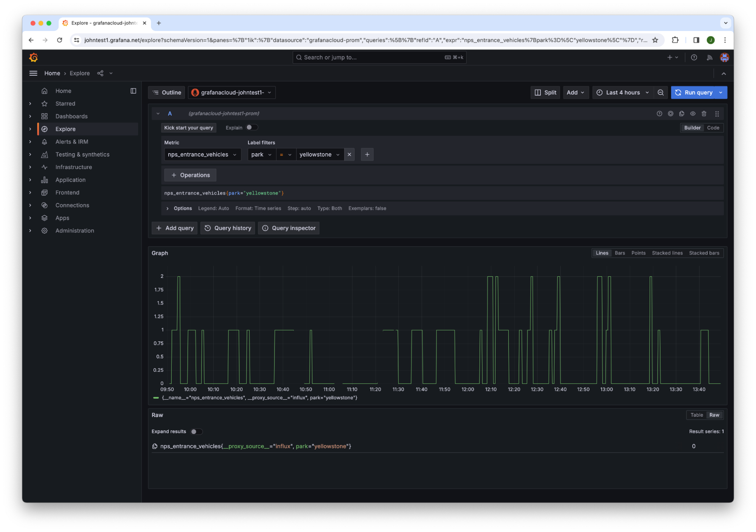Screen dimensions: 756x532
Task: Open Alerts & IRM in sidebar
Action: [72, 142]
